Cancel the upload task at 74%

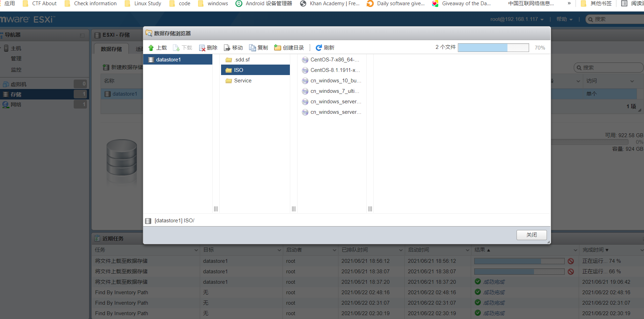point(571,261)
